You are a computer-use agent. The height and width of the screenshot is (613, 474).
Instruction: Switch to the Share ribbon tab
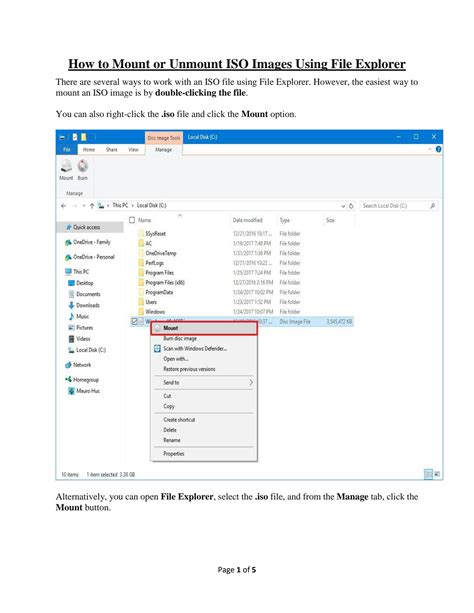[111, 150]
